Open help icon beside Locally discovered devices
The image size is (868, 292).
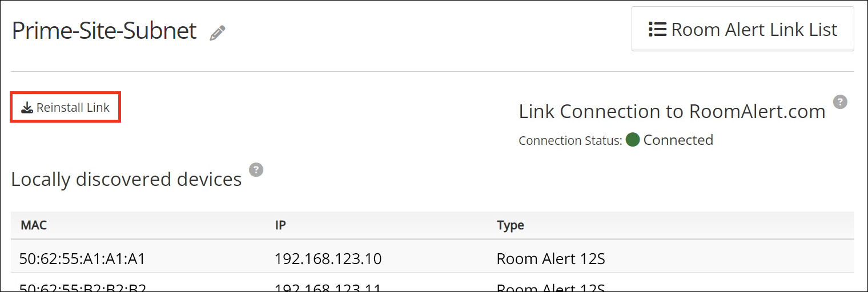click(x=256, y=169)
